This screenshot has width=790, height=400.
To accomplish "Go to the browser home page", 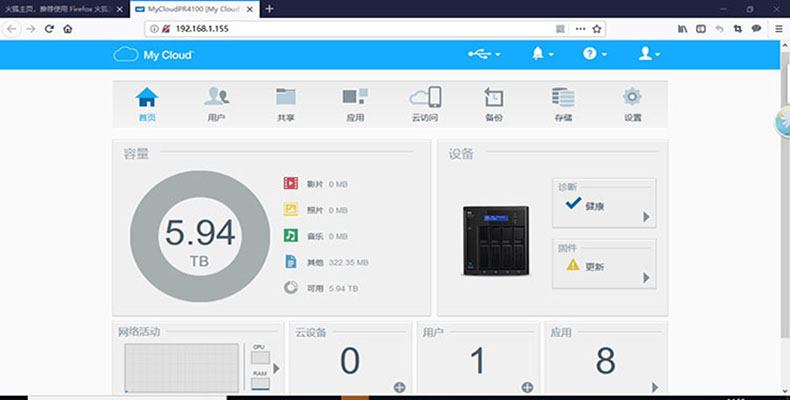I will pyautogui.click(x=68, y=29).
